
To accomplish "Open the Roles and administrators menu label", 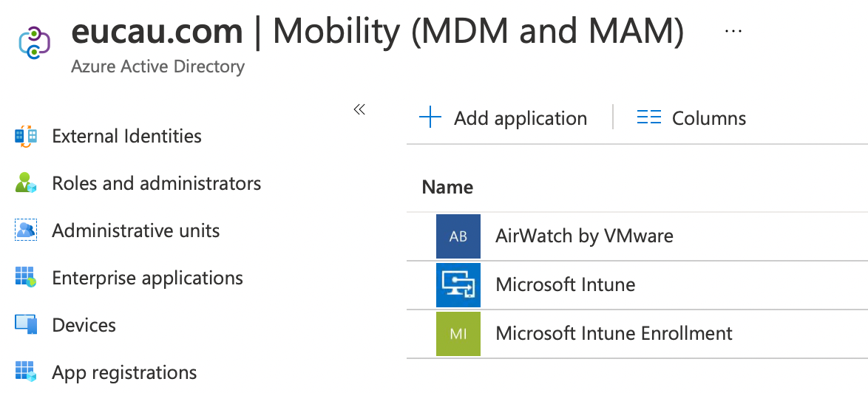I will [x=156, y=183].
